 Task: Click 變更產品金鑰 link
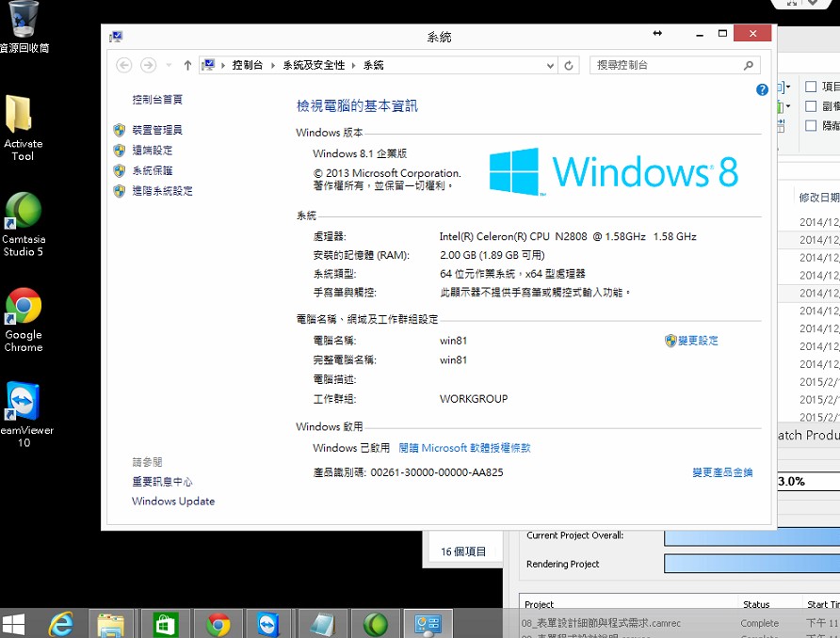click(722, 472)
